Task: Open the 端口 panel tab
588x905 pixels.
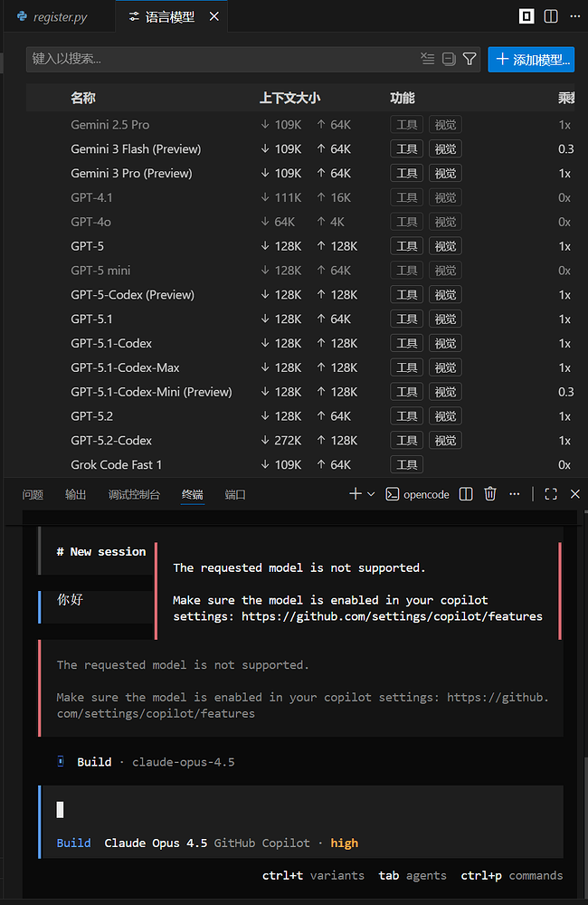Action: [235, 495]
